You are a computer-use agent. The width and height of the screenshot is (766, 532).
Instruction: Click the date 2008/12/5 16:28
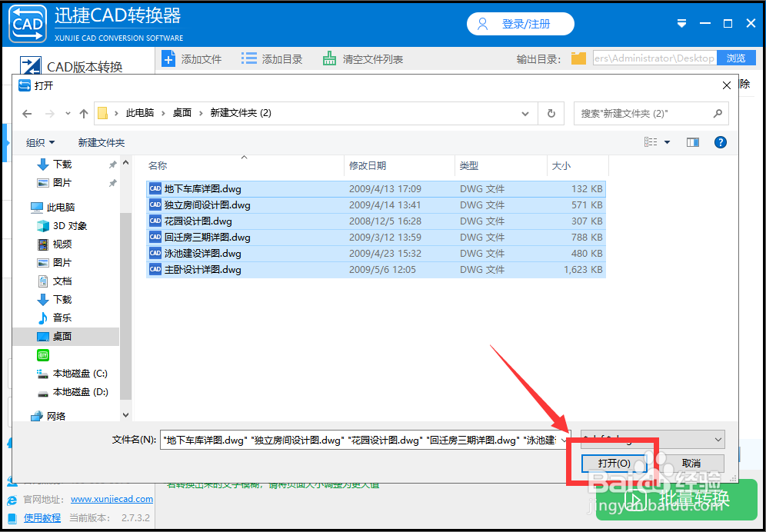pyautogui.click(x=385, y=221)
